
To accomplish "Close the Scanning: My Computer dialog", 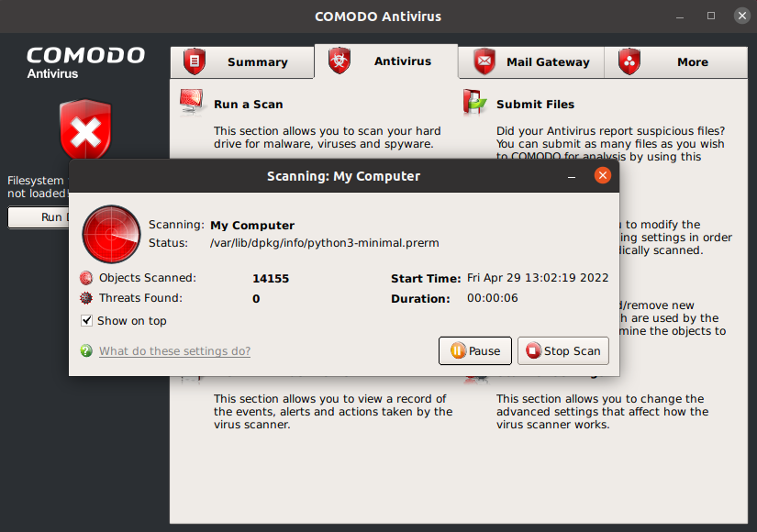I will [x=602, y=176].
